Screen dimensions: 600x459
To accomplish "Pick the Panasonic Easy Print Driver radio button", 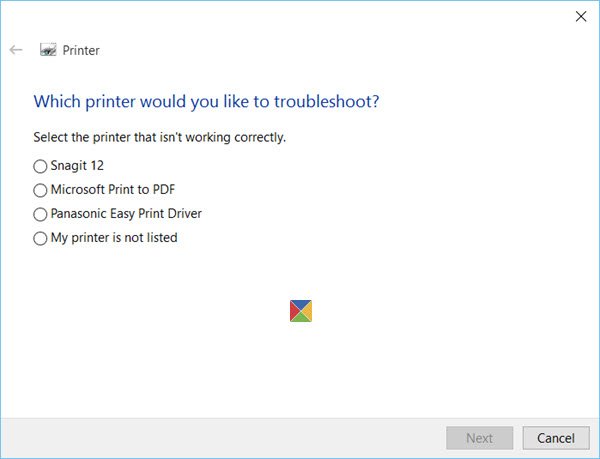I will coord(40,214).
